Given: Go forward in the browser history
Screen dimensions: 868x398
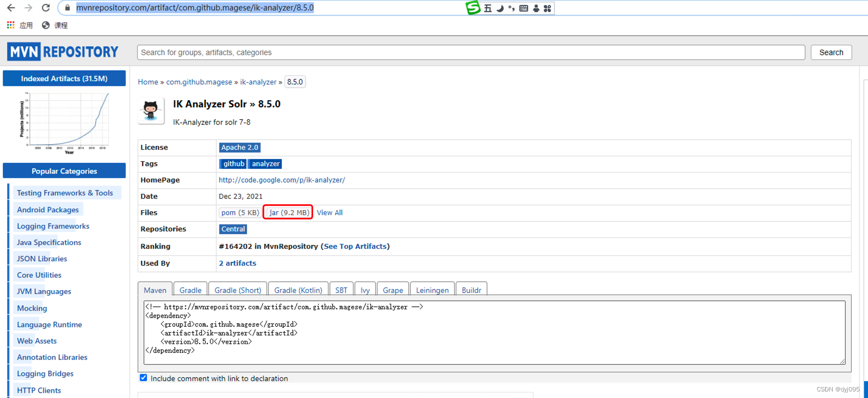Looking at the screenshot, I should pos(28,8).
